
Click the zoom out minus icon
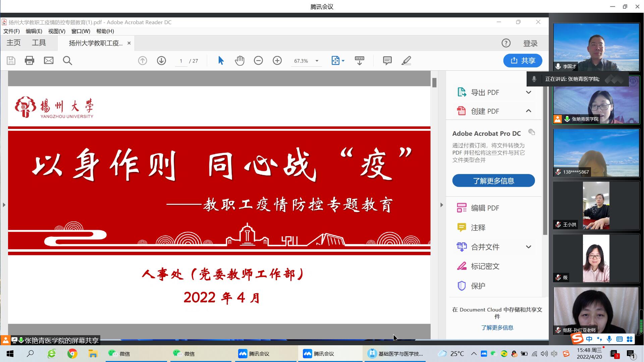[258, 61]
